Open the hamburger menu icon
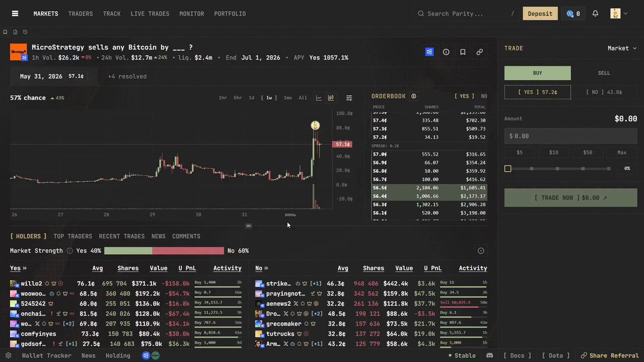The width and height of the screenshot is (644, 362). click(15, 13)
